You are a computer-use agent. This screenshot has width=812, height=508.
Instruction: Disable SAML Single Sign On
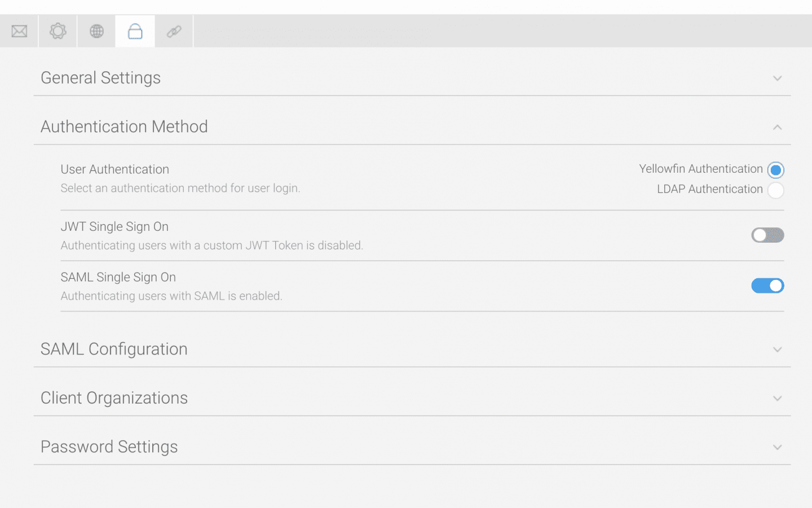pyautogui.click(x=767, y=286)
